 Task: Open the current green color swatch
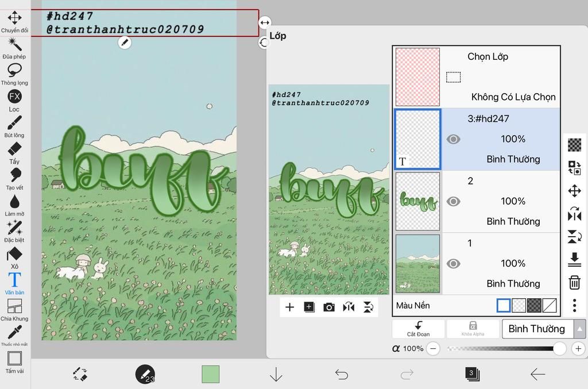point(210,374)
